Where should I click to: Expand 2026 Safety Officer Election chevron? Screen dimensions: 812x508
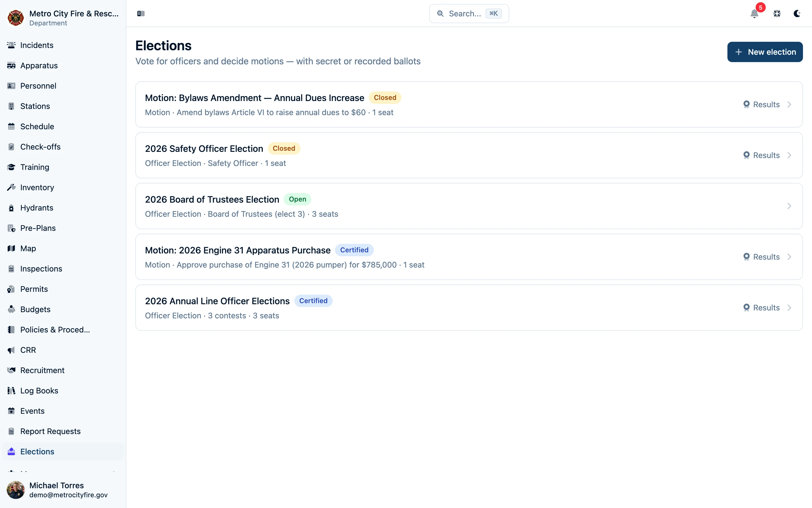(x=789, y=155)
